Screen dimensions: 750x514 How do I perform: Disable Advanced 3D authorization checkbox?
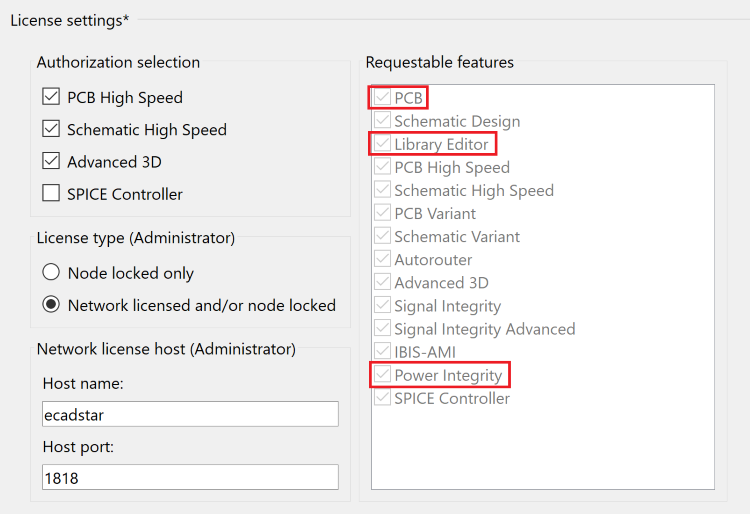(51, 161)
